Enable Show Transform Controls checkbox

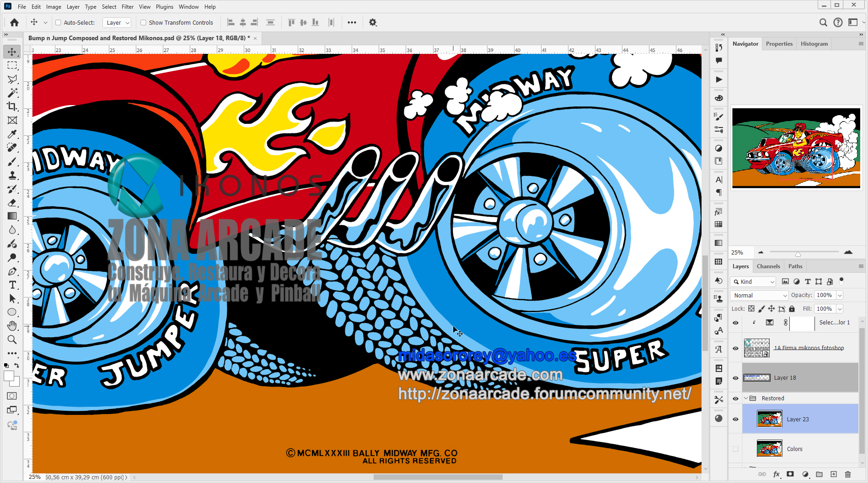[143, 22]
